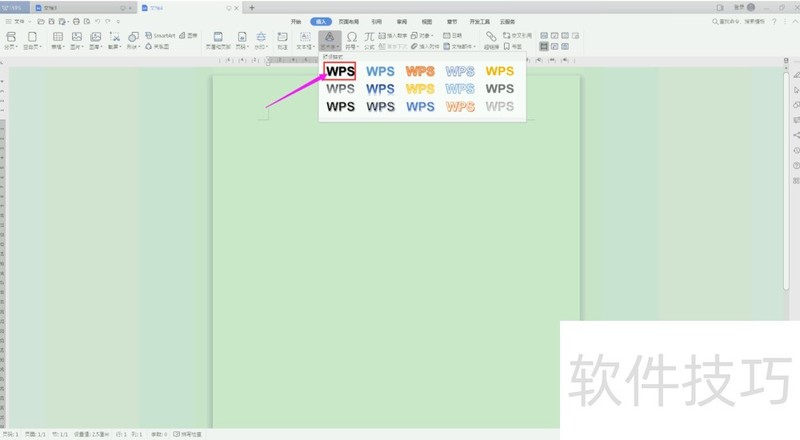800x440 pixels.
Task: Click the Watermark (水印) icon
Action: pyautogui.click(x=261, y=40)
